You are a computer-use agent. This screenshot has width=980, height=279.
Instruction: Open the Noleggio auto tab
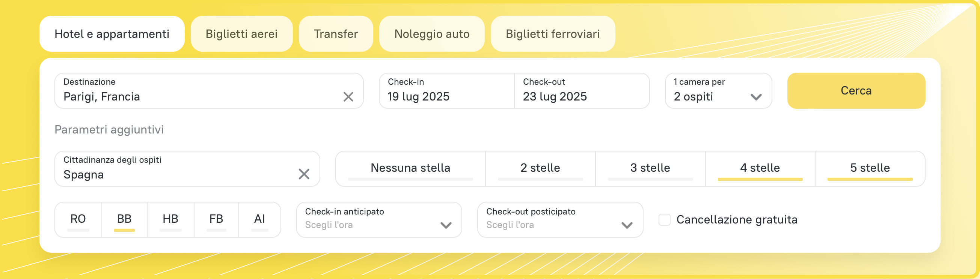point(431,34)
